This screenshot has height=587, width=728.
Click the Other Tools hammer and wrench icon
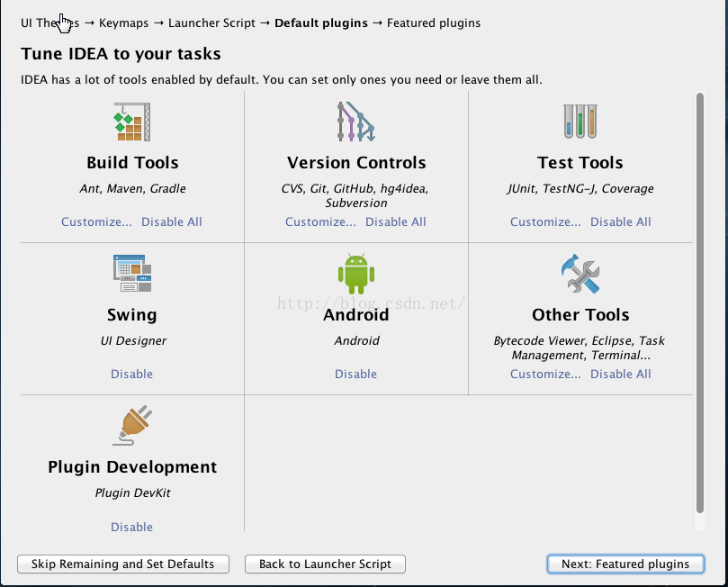click(x=580, y=274)
